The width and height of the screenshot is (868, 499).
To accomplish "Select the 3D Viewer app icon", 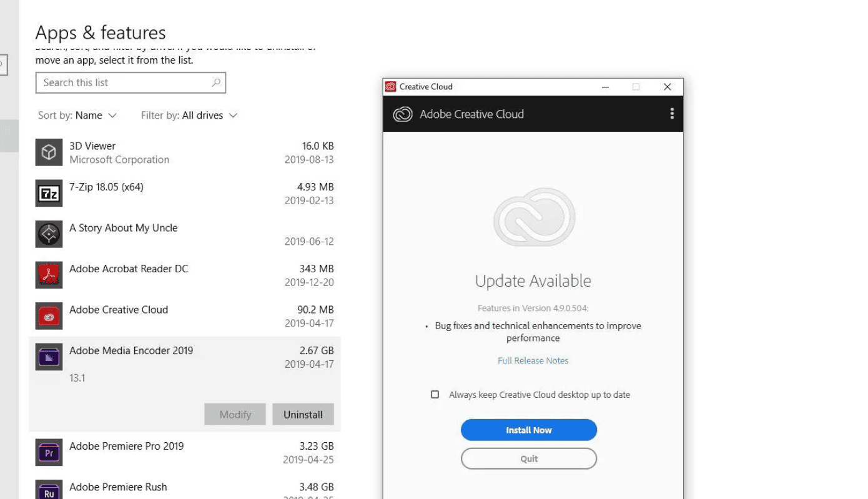I will click(49, 152).
